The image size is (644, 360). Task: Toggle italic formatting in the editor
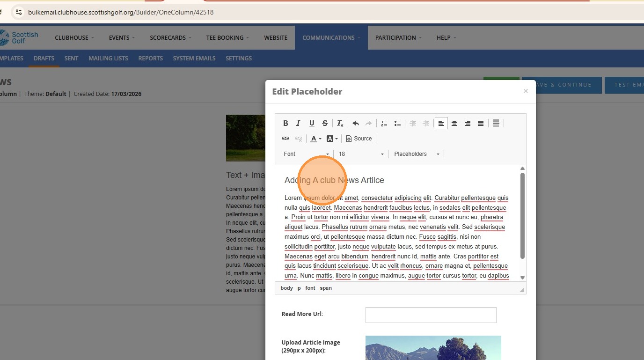click(x=298, y=124)
